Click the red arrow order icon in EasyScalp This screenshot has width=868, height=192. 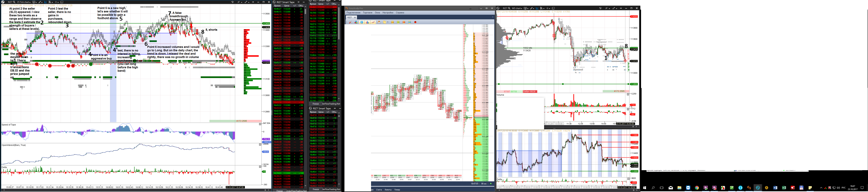(404, 22)
